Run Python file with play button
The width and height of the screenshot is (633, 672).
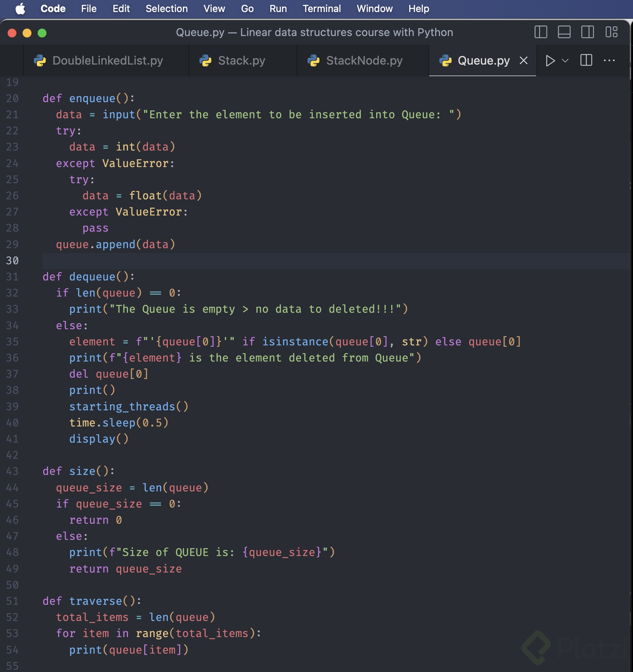tap(550, 60)
